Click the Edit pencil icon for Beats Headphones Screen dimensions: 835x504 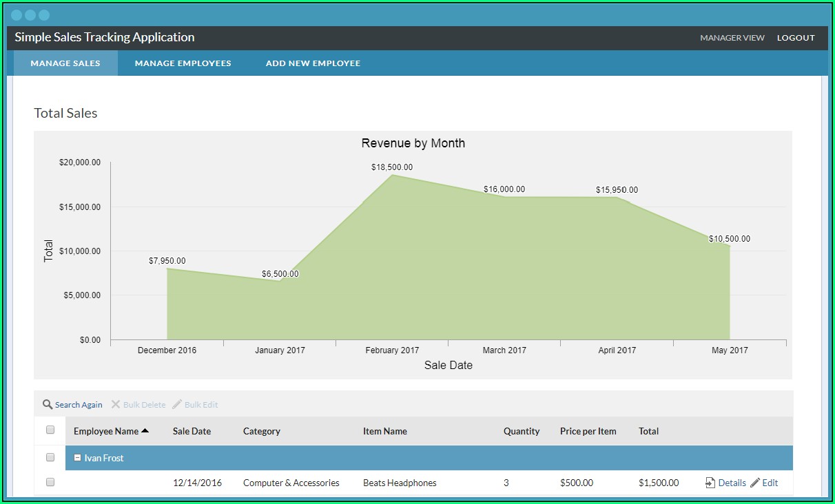(755, 483)
